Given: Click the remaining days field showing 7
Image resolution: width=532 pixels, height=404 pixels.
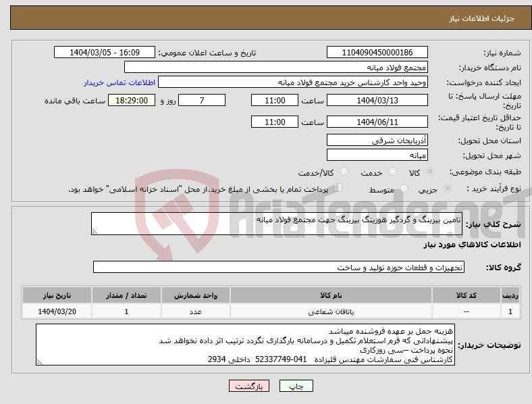Looking at the screenshot, I should pos(202,100).
